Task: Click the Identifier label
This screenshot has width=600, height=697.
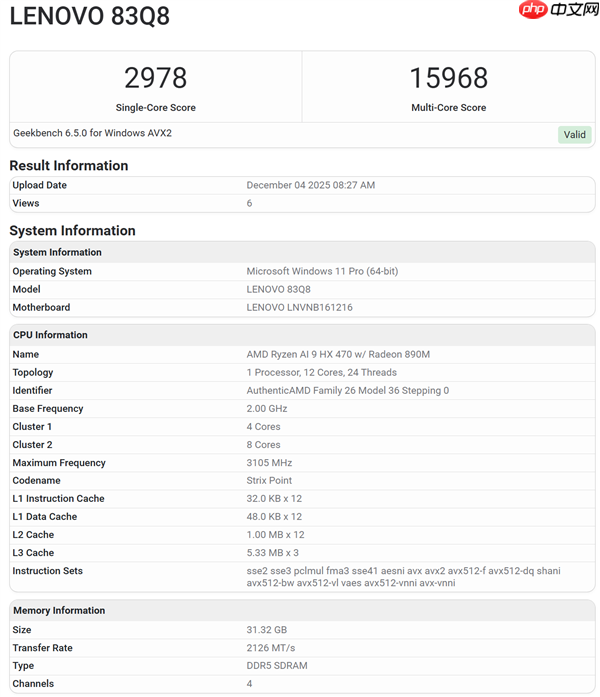Action: click(x=32, y=390)
